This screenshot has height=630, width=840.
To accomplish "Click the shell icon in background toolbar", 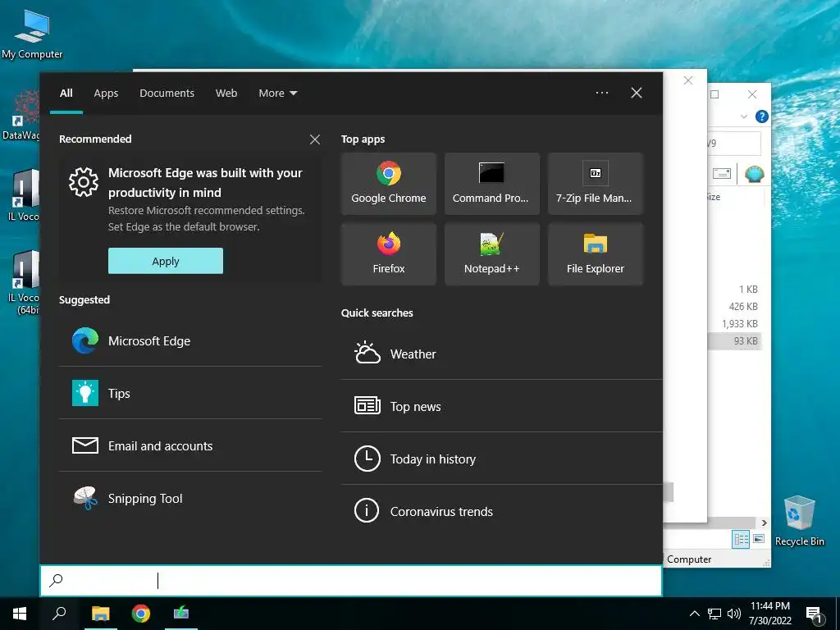I will click(754, 174).
